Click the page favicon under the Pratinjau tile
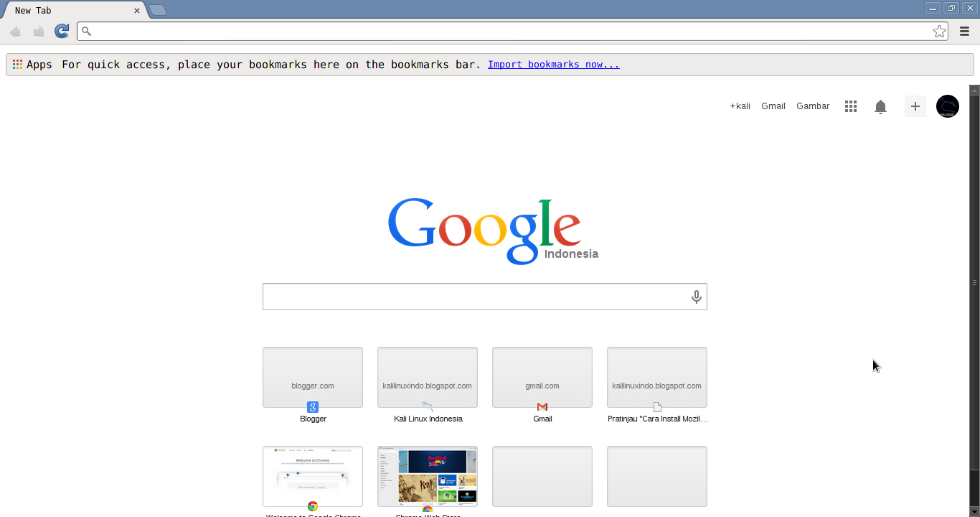980x517 pixels. [657, 407]
